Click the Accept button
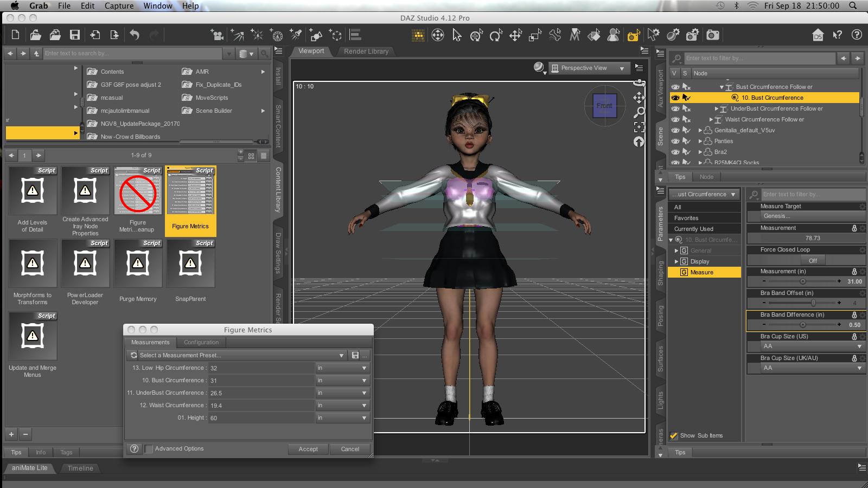 pos(308,449)
